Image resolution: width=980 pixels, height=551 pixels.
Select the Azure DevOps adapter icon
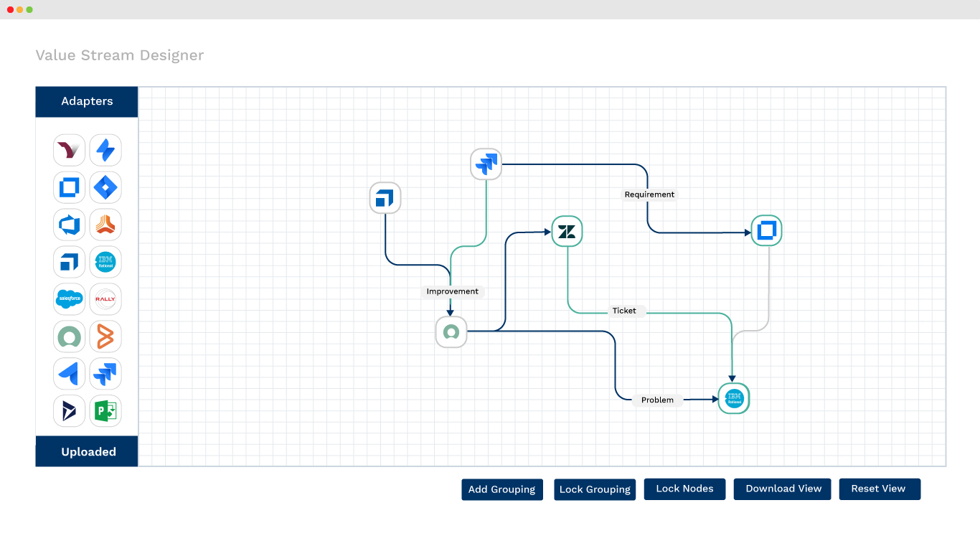tap(70, 225)
